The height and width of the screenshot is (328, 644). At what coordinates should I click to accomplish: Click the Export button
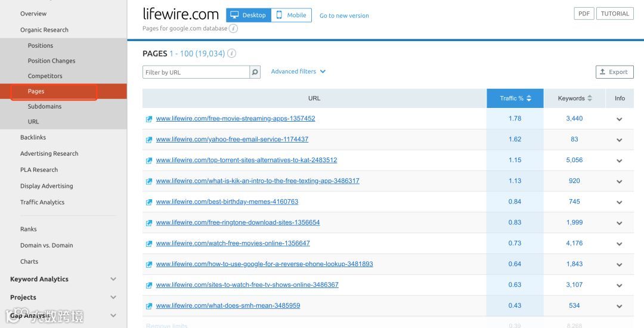click(614, 72)
